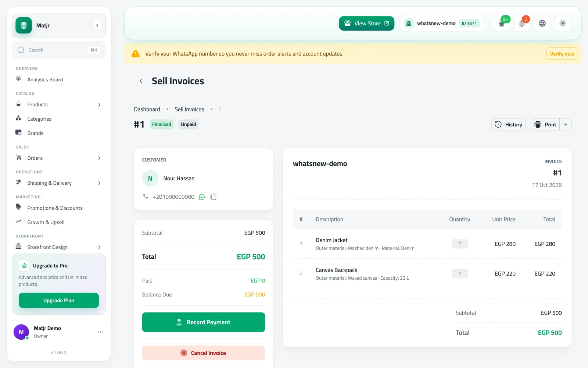Click the crown icon on Upgrade to Pro
The width and height of the screenshot is (588, 368).
coord(24,265)
